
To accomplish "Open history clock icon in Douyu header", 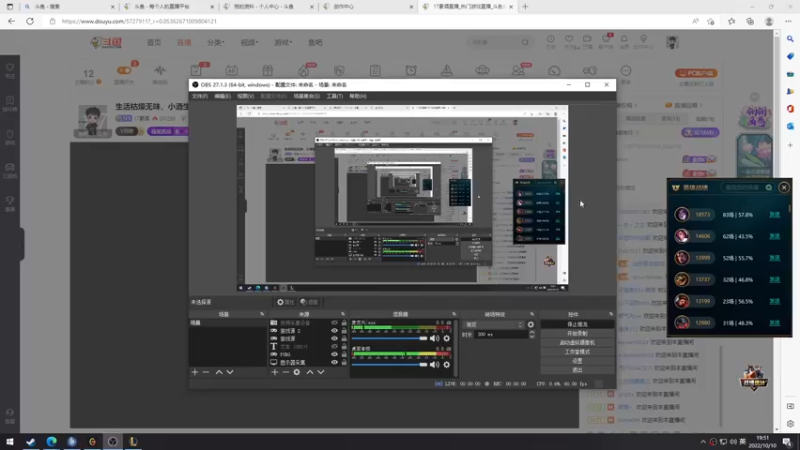I will tap(551, 39).
